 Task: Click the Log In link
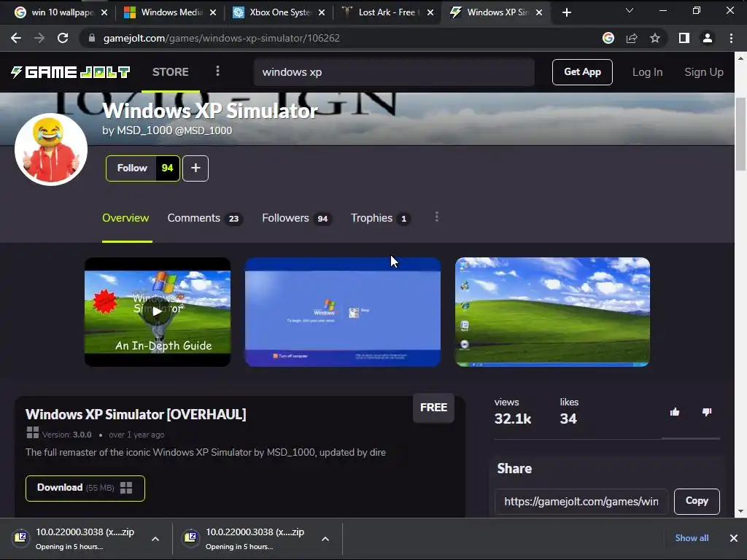648,72
